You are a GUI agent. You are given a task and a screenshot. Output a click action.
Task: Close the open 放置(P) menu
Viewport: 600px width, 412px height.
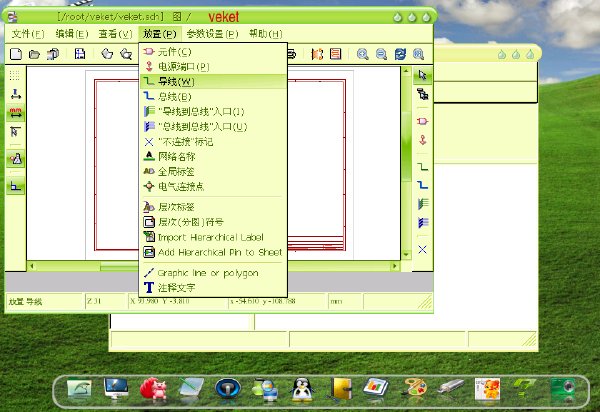pos(160,34)
